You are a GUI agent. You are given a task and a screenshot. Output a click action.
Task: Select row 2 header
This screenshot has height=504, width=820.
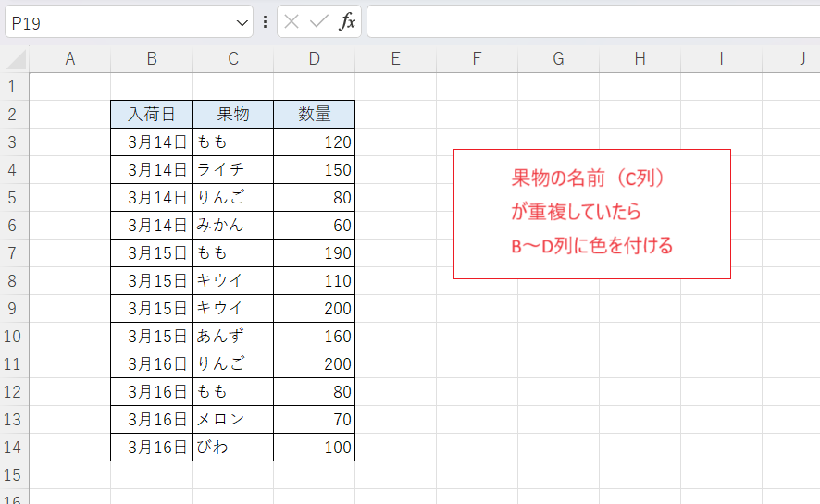tap(14, 115)
